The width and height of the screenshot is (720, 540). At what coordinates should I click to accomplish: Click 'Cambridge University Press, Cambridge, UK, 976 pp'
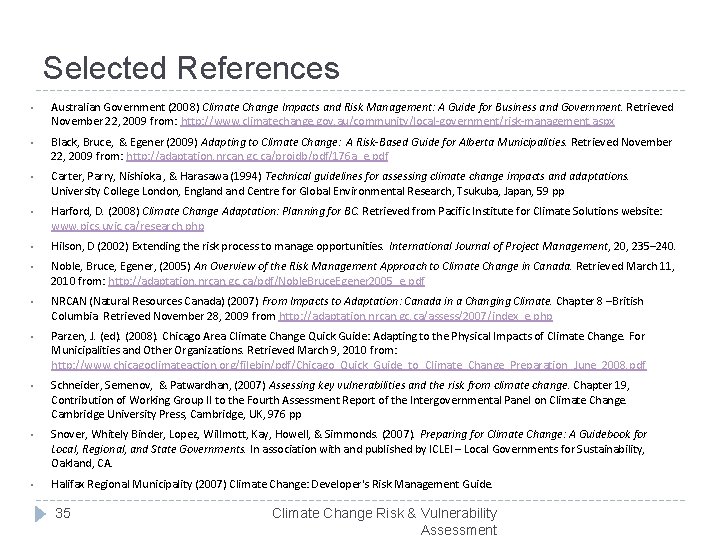176,414
